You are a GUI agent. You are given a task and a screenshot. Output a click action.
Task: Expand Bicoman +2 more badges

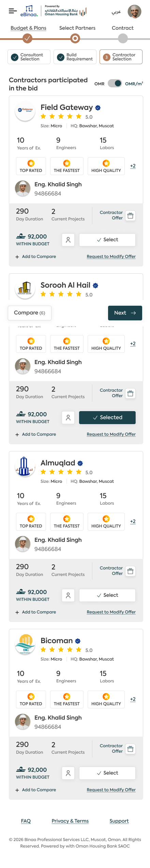(133, 699)
